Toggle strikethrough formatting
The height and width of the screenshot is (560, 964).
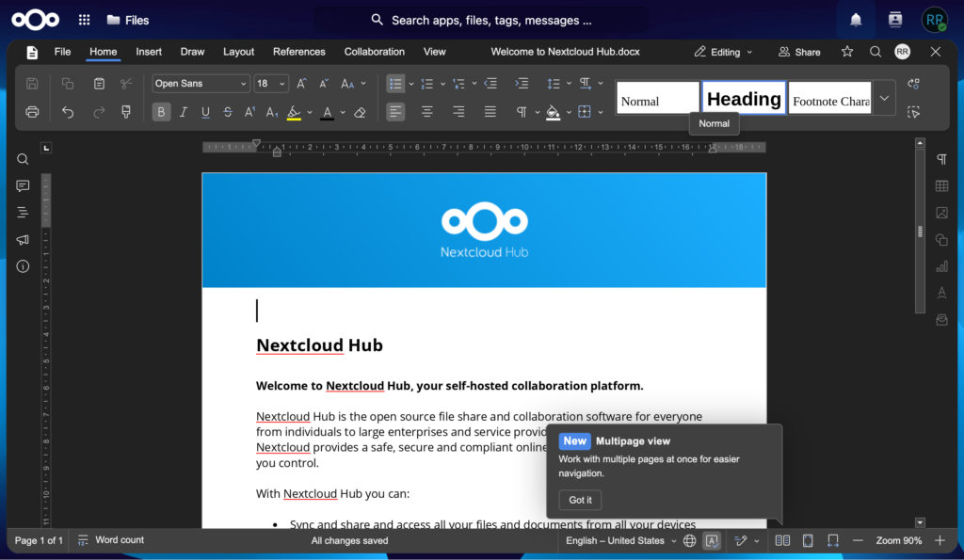click(228, 112)
